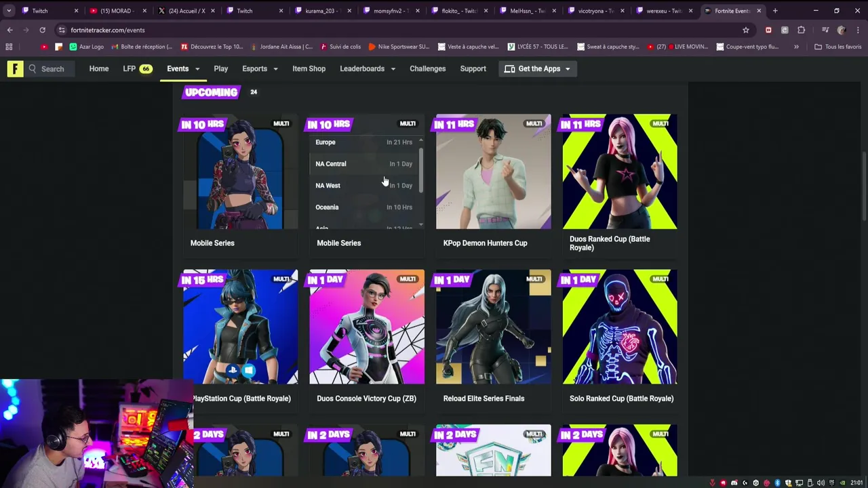Close the Fortnite Events tab

coord(759,11)
